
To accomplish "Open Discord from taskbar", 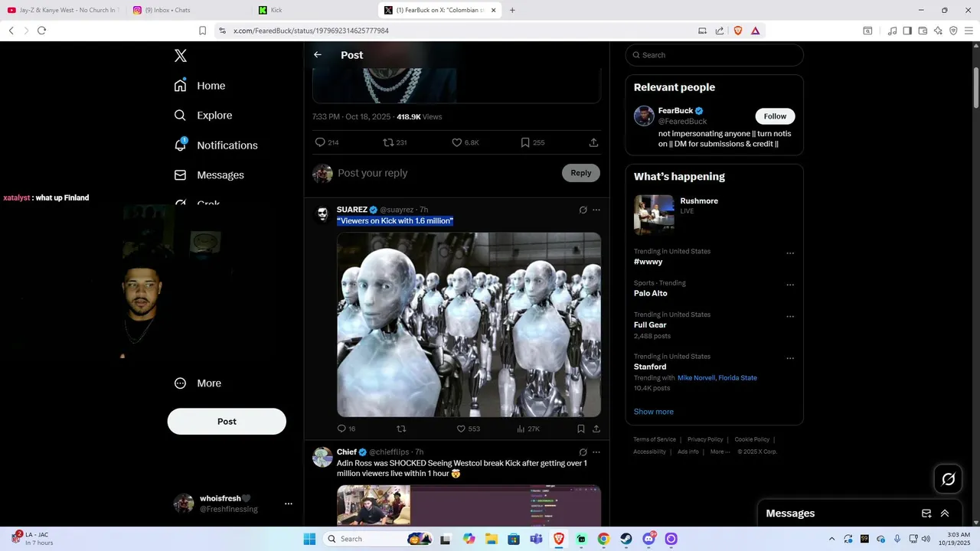I will coord(648,539).
